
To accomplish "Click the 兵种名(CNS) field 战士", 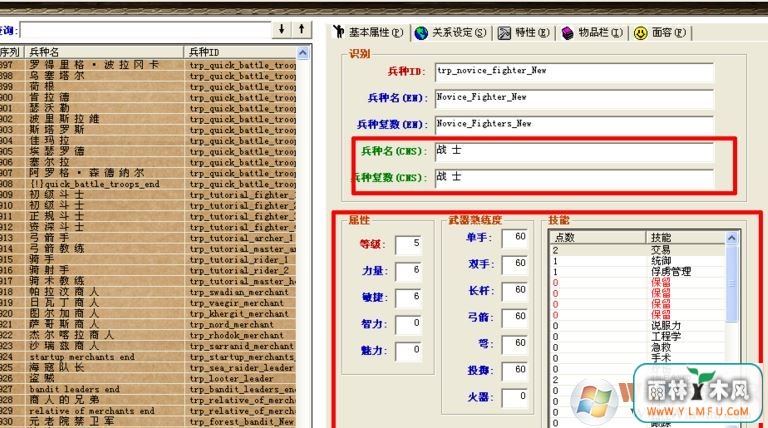I will (x=574, y=151).
